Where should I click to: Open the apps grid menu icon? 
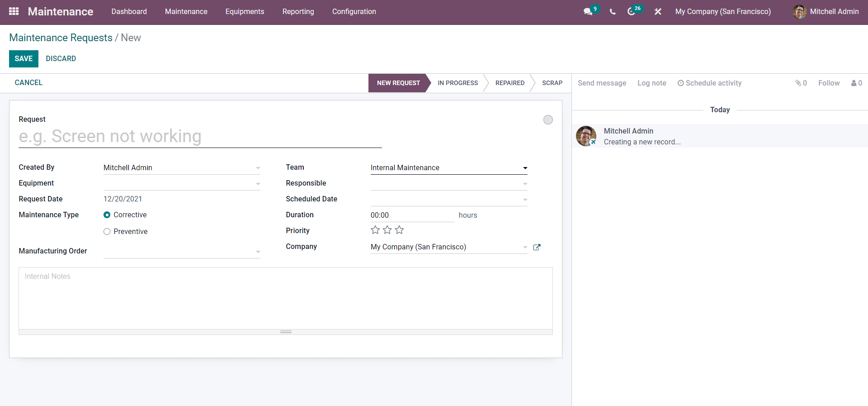pyautogui.click(x=14, y=11)
